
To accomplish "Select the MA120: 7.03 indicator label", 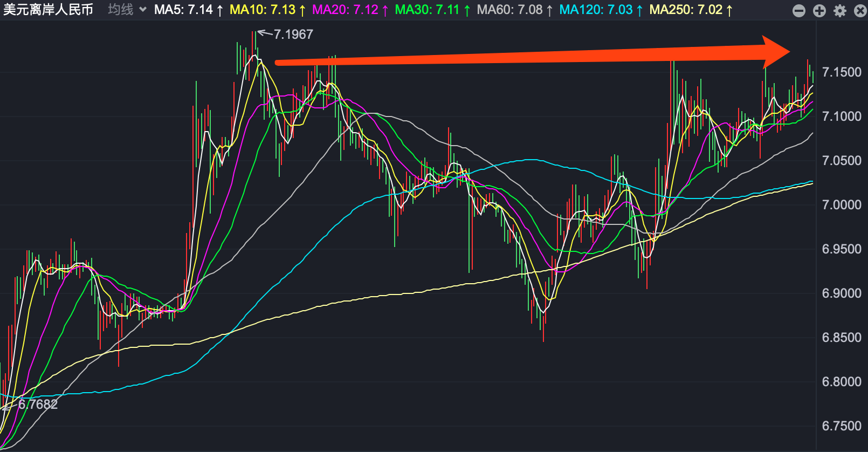I will pos(601,10).
